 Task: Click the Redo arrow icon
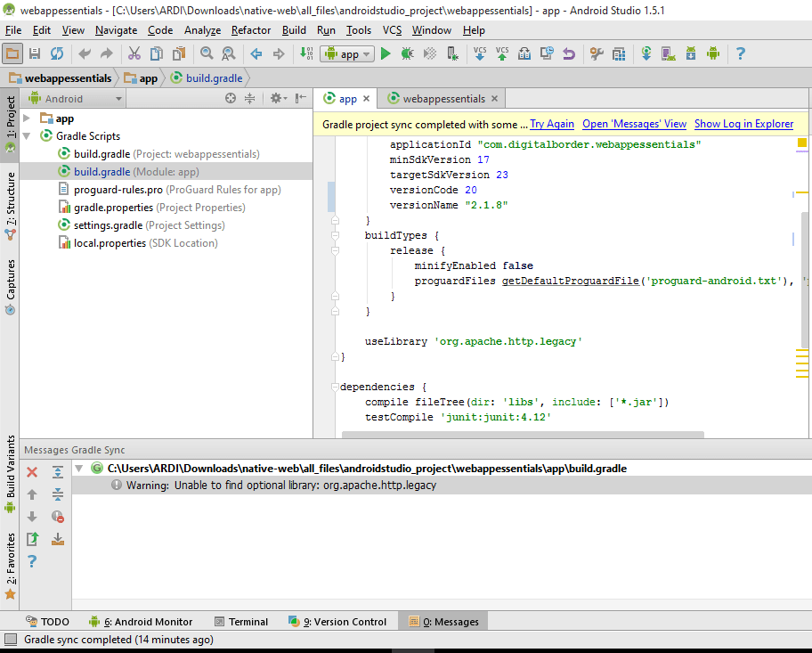tap(106, 53)
